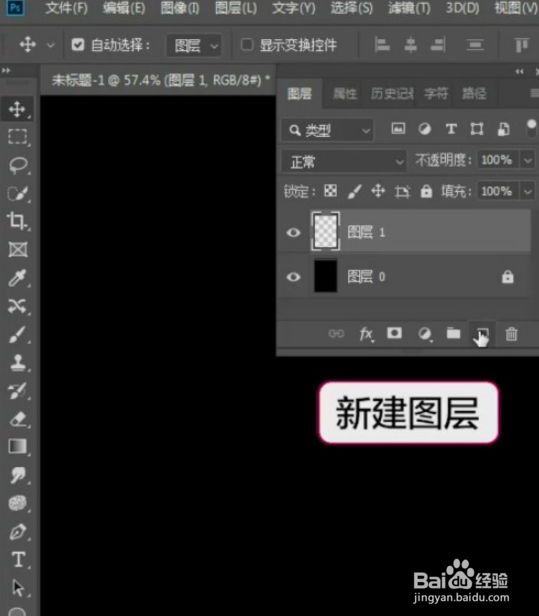Click the Photoshop Ps logo
Image resolution: width=539 pixels, height=616 pixels.
(x=15, y=7)
